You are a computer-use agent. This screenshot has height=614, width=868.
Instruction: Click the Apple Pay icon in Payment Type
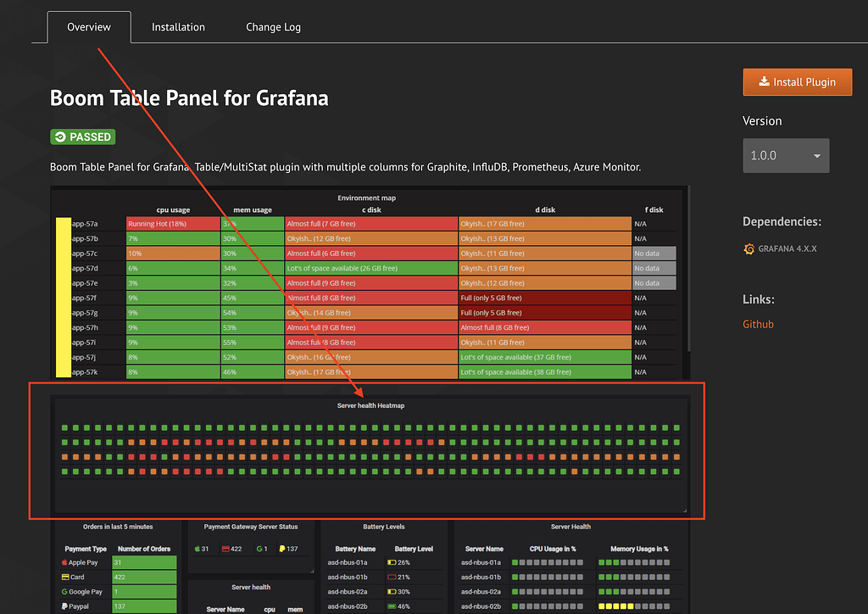[x=64, y=562]
